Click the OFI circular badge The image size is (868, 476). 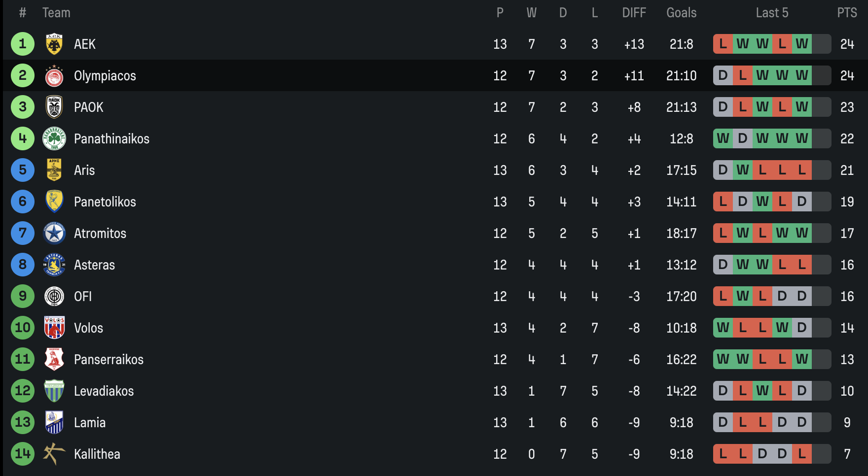click(x=54, y=296)
